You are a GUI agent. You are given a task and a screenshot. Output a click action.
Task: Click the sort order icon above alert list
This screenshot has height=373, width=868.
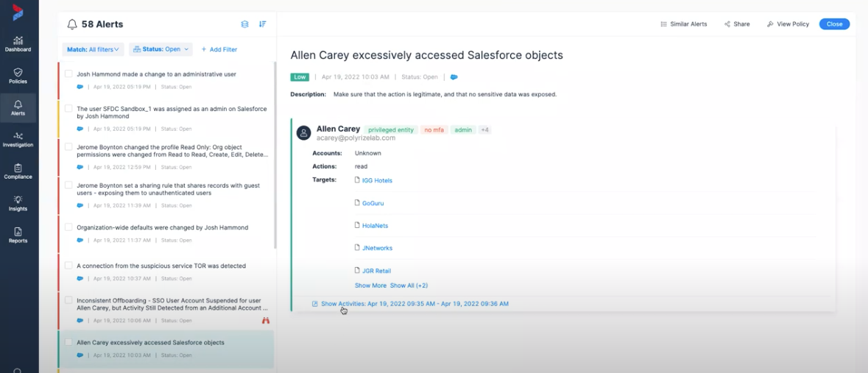pos(263,24)
